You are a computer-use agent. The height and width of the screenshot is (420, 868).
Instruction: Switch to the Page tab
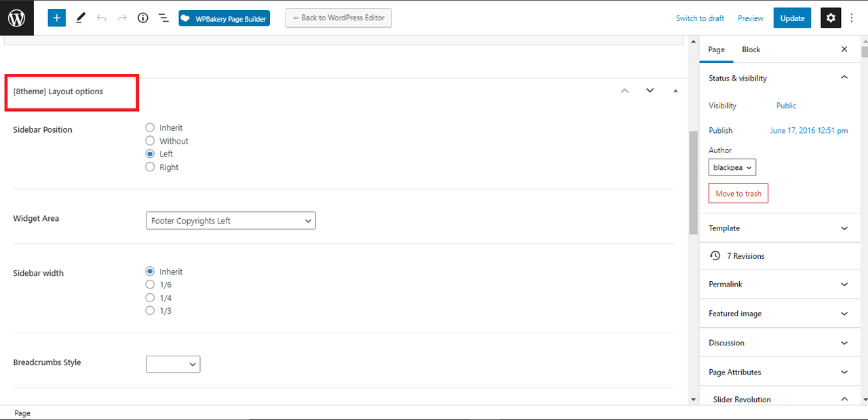716,49
